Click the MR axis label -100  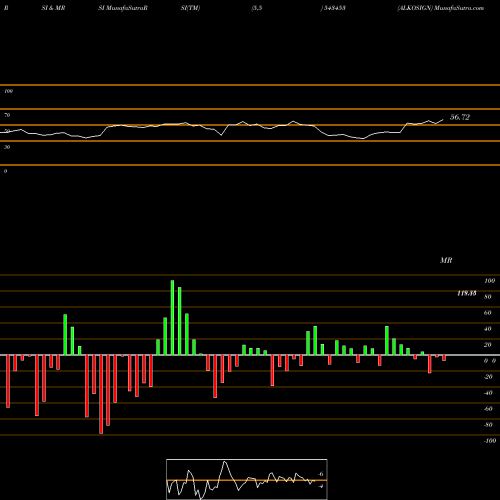(x=490, y=441)
